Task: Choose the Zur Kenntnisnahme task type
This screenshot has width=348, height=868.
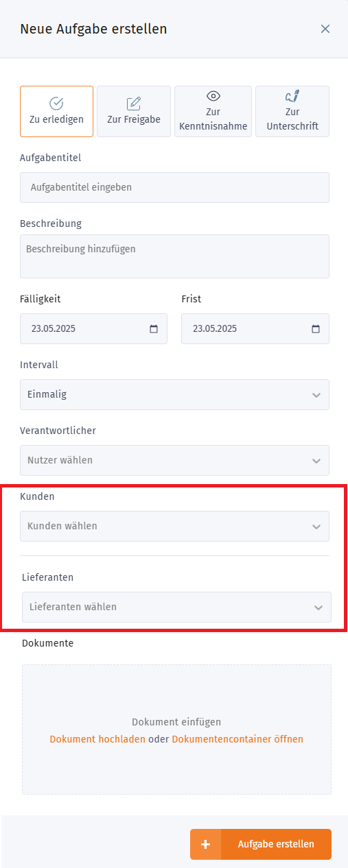Action: click(x=213, y=112)
